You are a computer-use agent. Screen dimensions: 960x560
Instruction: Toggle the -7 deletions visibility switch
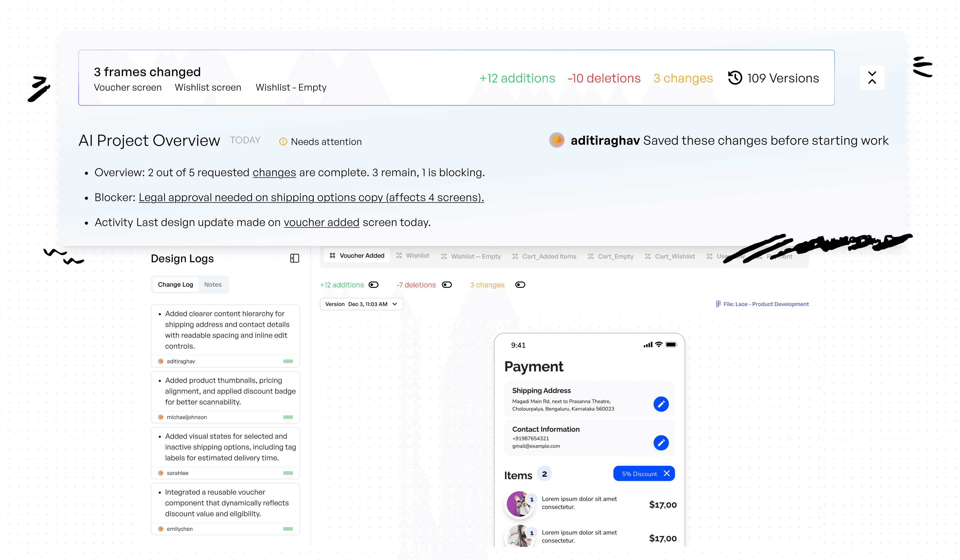point(447,285)
